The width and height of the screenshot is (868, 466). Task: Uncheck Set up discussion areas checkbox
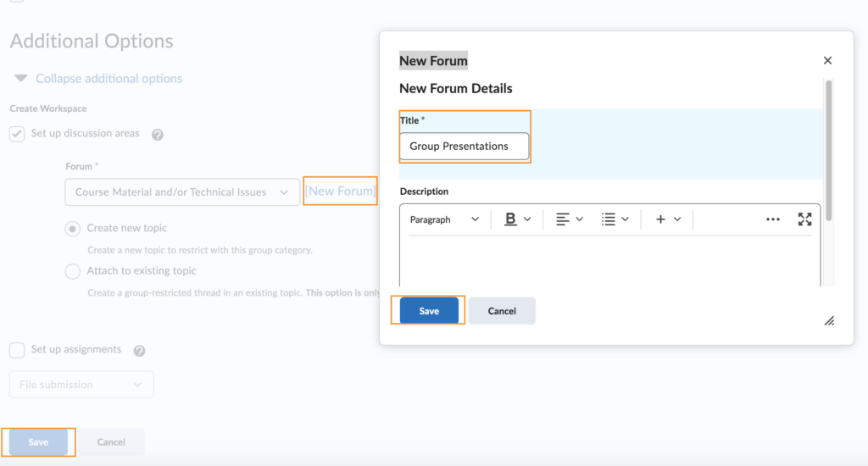[x=17, y=134]
